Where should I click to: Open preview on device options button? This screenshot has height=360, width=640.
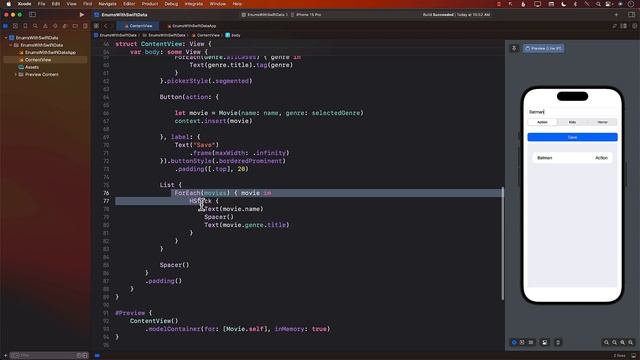click(x=558, y=342)
